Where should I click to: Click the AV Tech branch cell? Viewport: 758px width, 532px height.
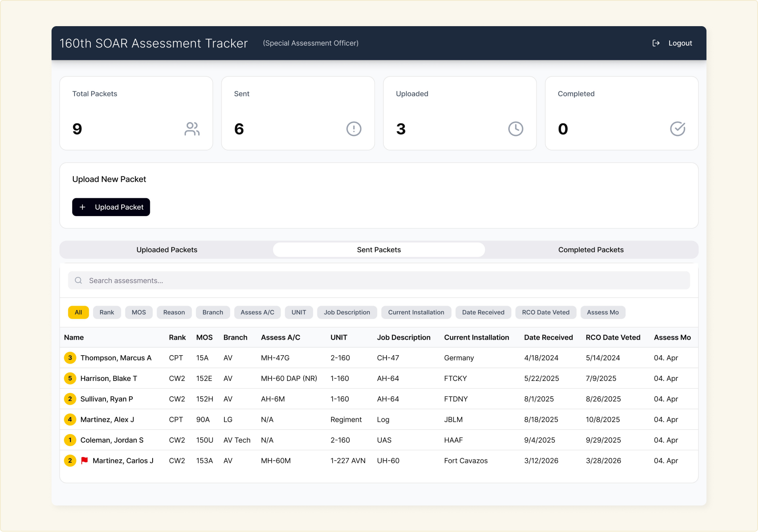click(x=237, y=440)
